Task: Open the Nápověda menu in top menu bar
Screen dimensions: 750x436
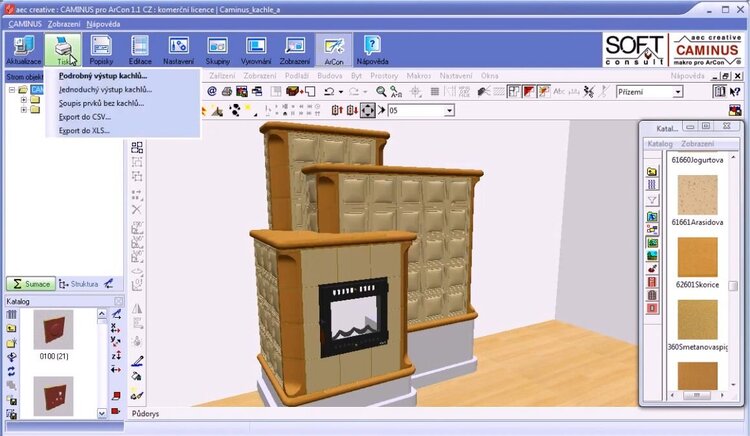Action: [x=103, y=24]
